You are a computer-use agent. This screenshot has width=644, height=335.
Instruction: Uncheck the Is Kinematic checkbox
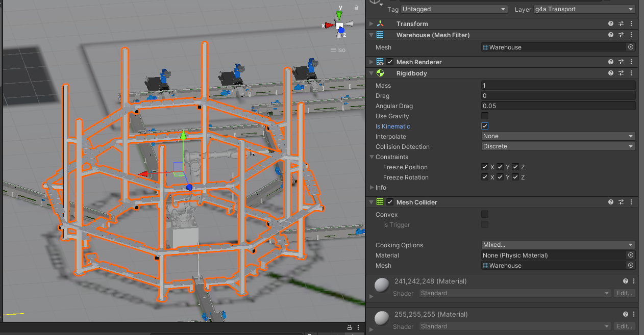point(485,126)
